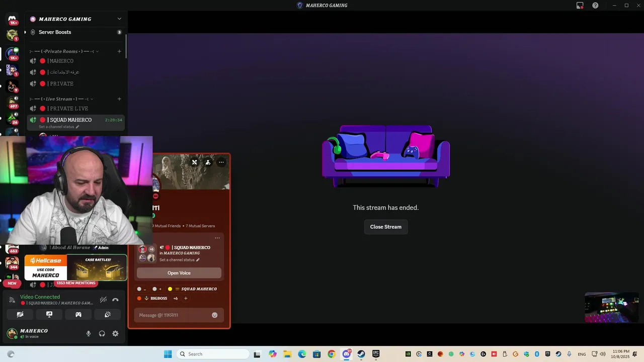Join the PRIVATE LIVE voice channel
This screenshot has width=644, height=362.
[x=75, y=109]
